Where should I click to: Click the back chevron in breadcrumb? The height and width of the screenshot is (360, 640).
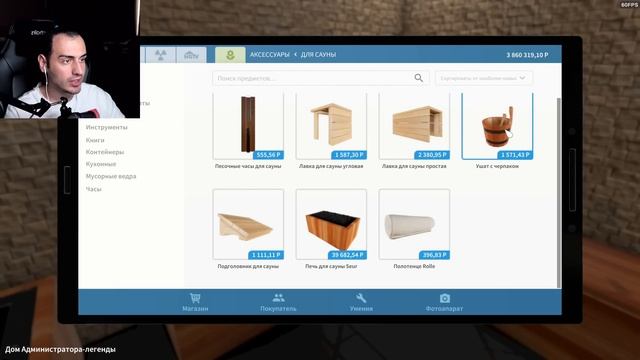click(295, 54)
